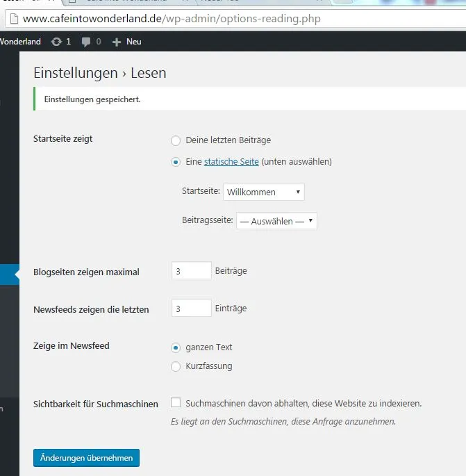Click the 'Änderungen übernehmen' button
466x476 pixels.
87,458
